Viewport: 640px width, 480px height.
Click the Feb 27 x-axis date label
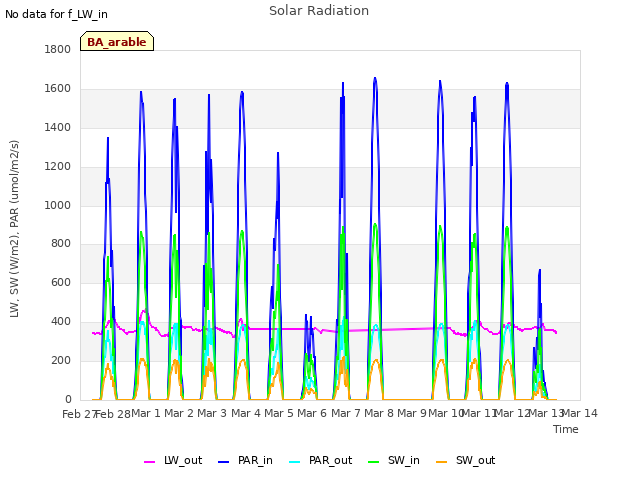coord(78,414)
